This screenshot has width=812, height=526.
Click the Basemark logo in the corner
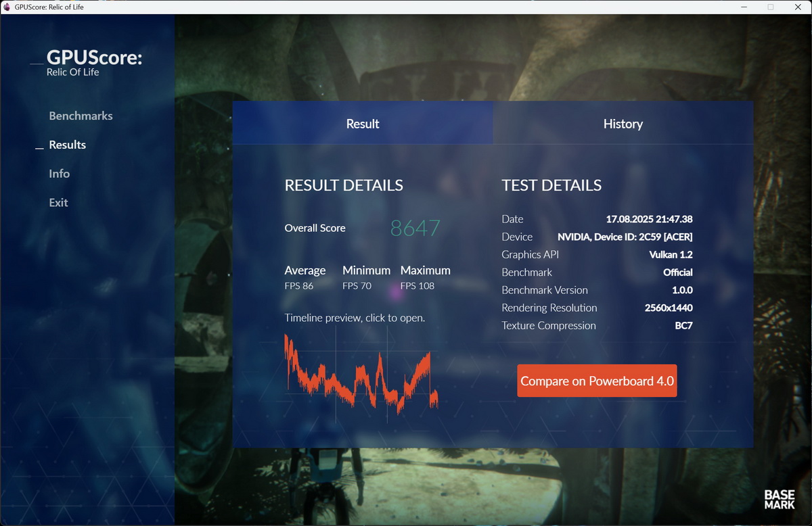(x=780, y=499)
